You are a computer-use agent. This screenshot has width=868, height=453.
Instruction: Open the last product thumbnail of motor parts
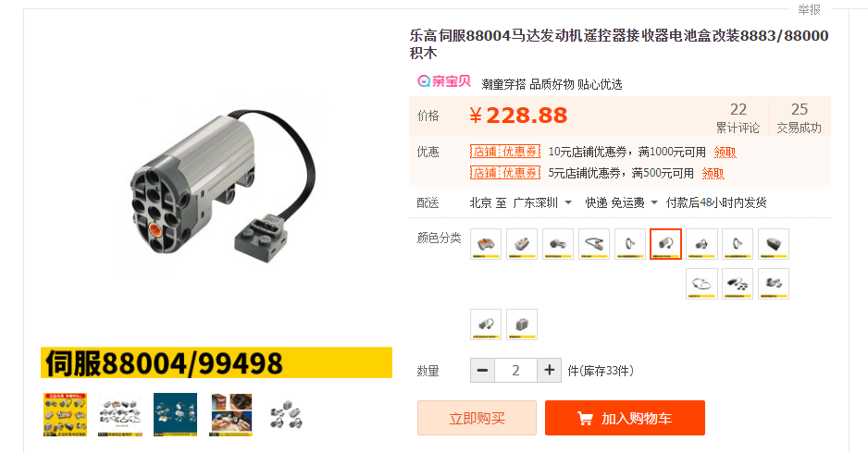[x=286, y=415]
